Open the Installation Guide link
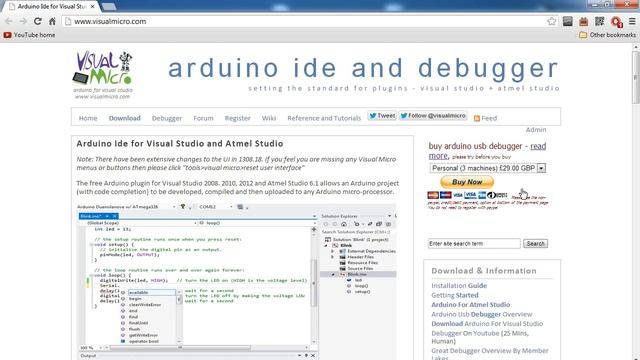This screenshot has height=360, width=640. pos(459,286)
